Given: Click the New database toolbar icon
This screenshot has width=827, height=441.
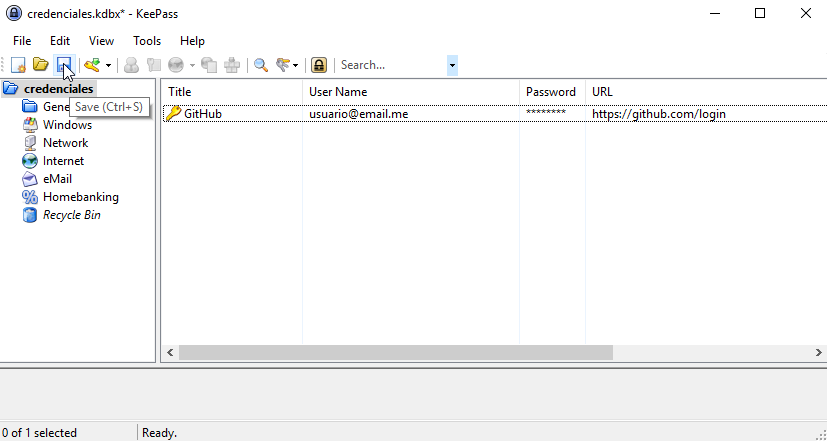Looking at the screenshot, I should (x=18, y=65).
